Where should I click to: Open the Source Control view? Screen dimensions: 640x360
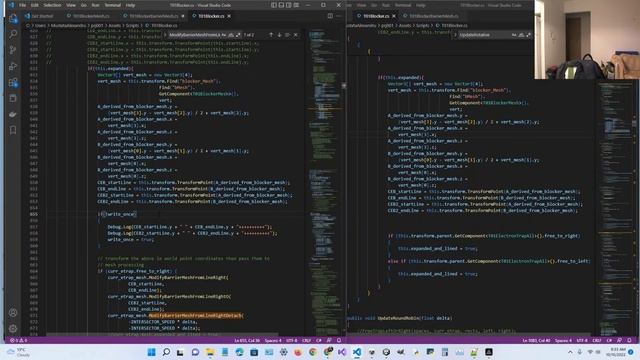point(13,50)
